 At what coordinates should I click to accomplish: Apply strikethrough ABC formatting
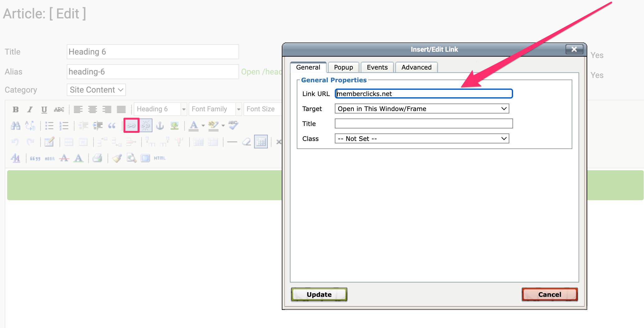59,109
